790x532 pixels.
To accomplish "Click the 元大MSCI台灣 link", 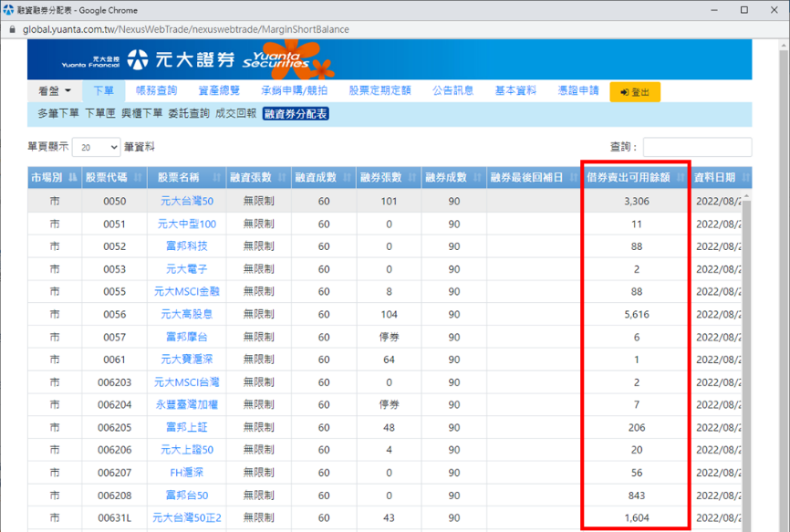I will pyautogui.click(x=187, y=381).
